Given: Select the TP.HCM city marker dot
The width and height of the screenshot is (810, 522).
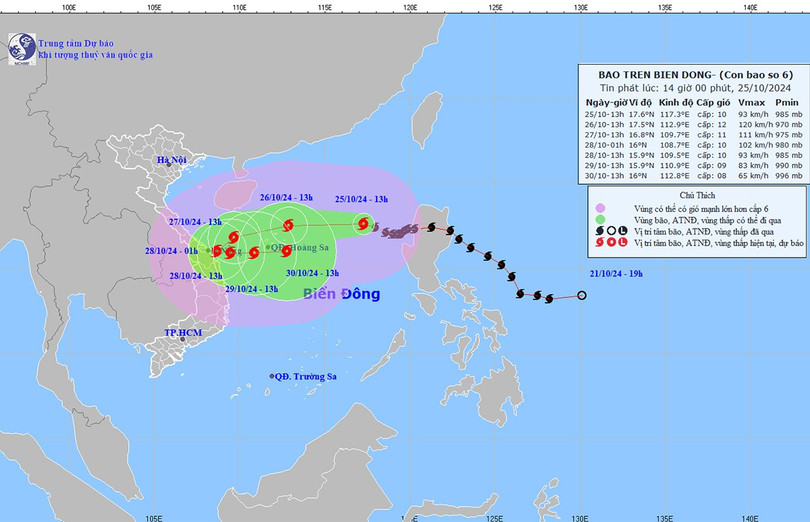Looking at the screenshot, I should [183, 340].
